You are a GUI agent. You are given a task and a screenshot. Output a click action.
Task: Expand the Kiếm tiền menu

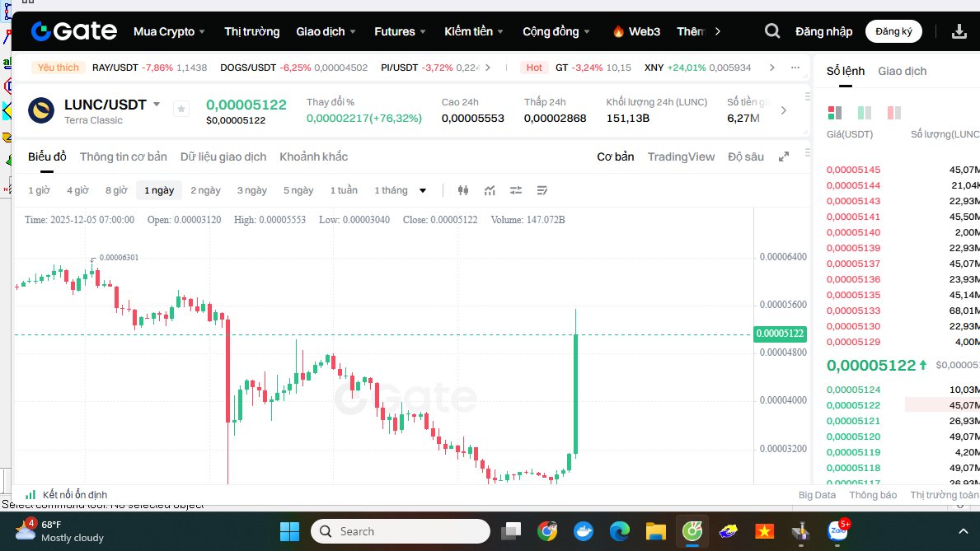click(x=474, y=31)
